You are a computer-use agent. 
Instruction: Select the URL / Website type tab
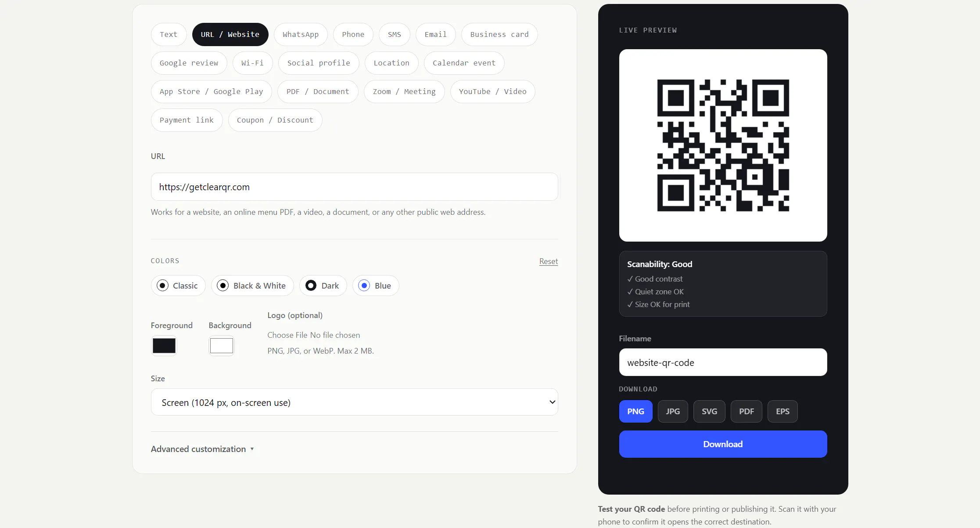[x=230, y=34]
